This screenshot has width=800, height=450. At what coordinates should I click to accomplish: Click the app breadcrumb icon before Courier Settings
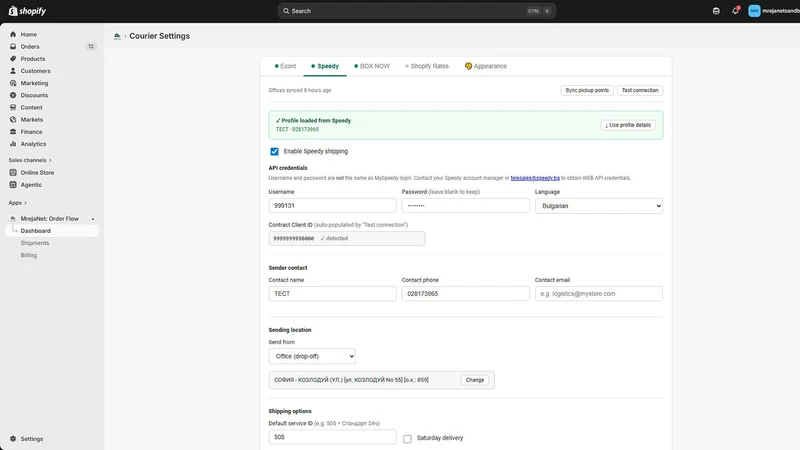(117, 36)
